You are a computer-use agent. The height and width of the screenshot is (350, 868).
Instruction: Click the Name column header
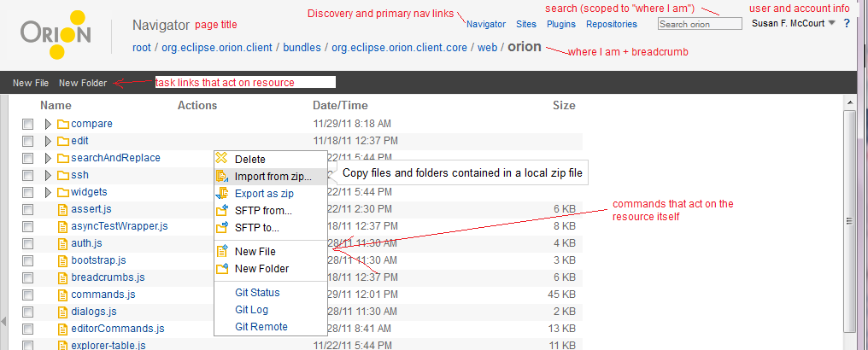tap(56, 105)
